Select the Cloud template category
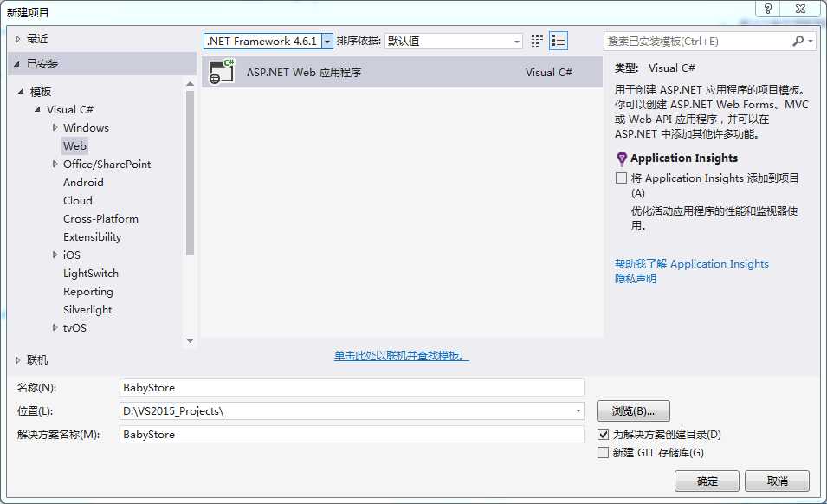 coord(78,200)
